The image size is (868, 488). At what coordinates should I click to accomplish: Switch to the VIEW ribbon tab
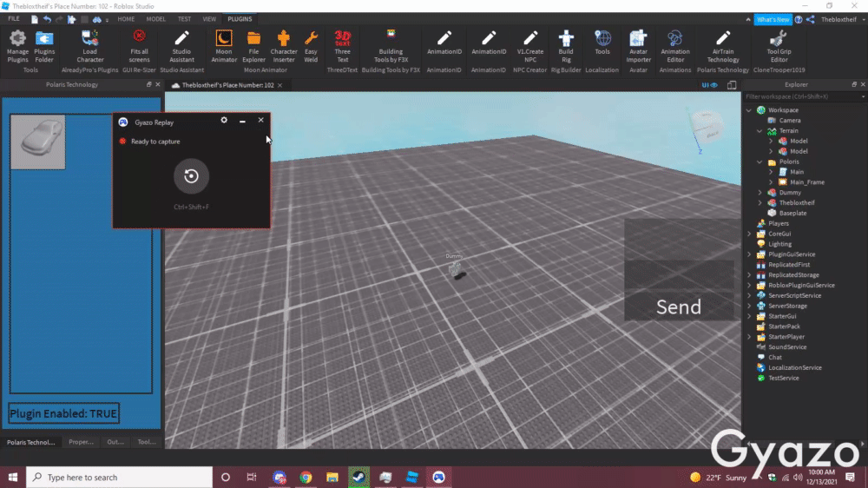pos(209,19)
